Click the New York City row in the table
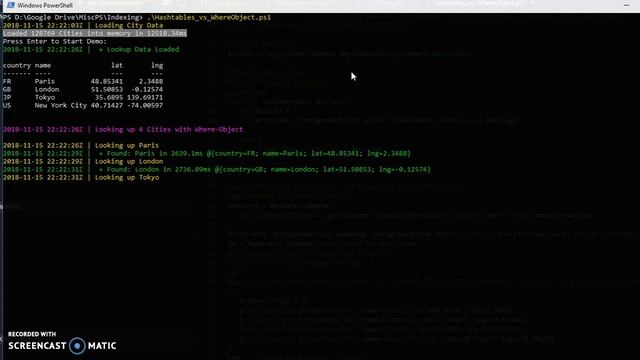 (x=83, y=105)
